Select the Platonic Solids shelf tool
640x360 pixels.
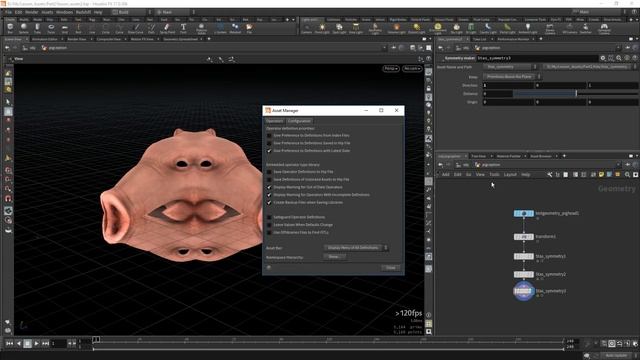201,28
